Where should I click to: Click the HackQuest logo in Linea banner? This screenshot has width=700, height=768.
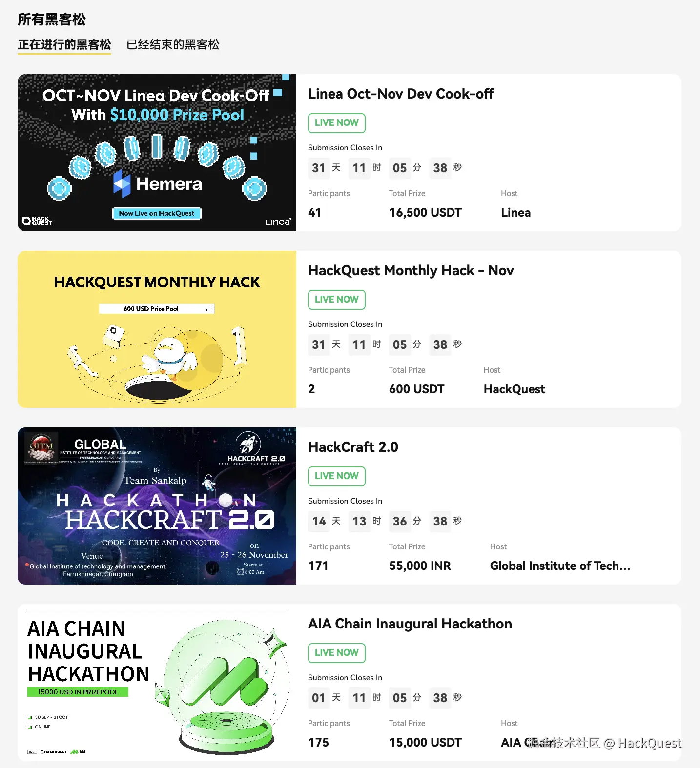(x=37, y=221)
